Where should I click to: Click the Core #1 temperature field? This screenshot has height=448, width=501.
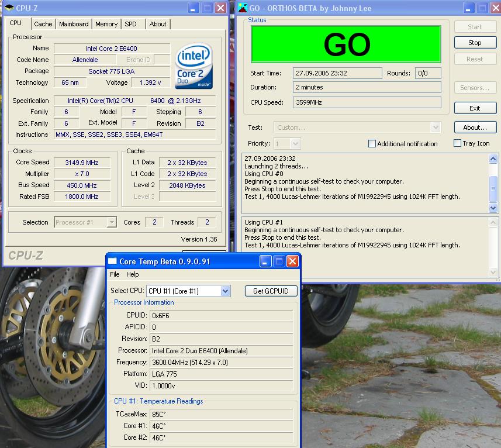coord(221,426)
